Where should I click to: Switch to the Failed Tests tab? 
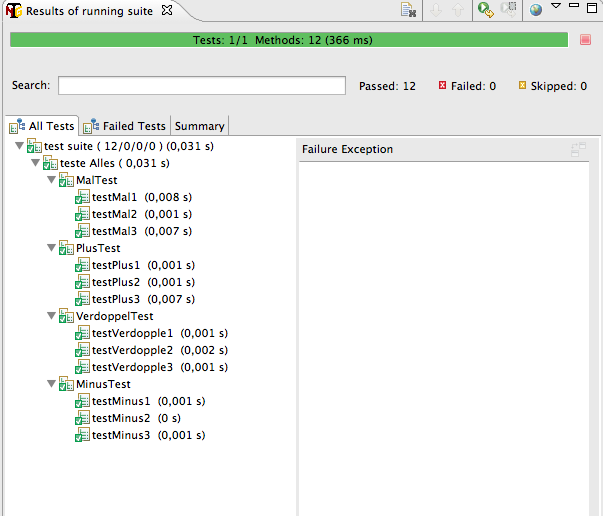point(125,126)
